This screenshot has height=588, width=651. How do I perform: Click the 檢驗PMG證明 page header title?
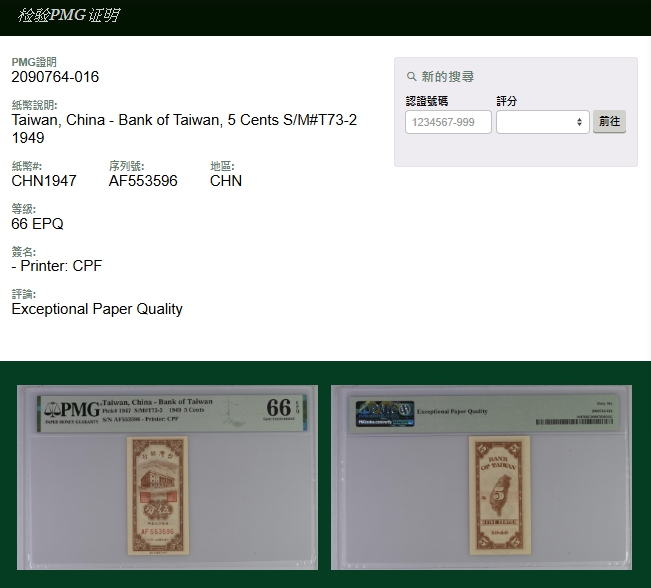click(x=69, y=15)
